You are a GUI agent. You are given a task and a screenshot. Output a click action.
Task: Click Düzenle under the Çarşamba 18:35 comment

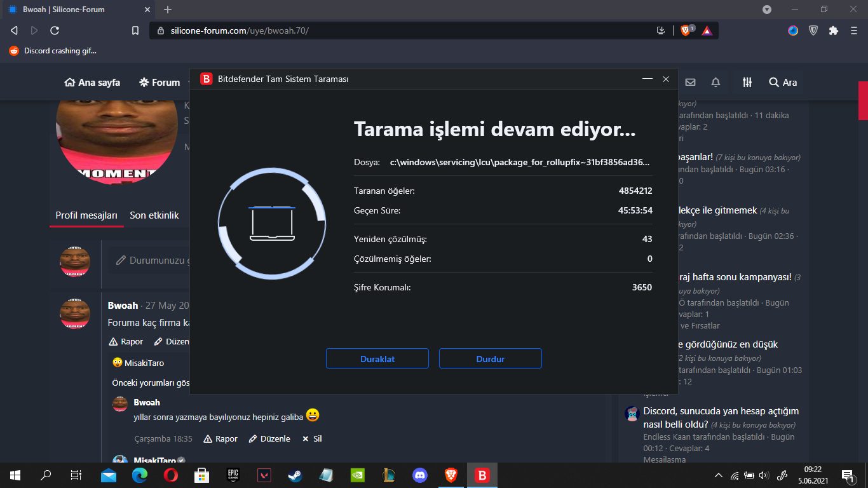click(x=269, y=438)
